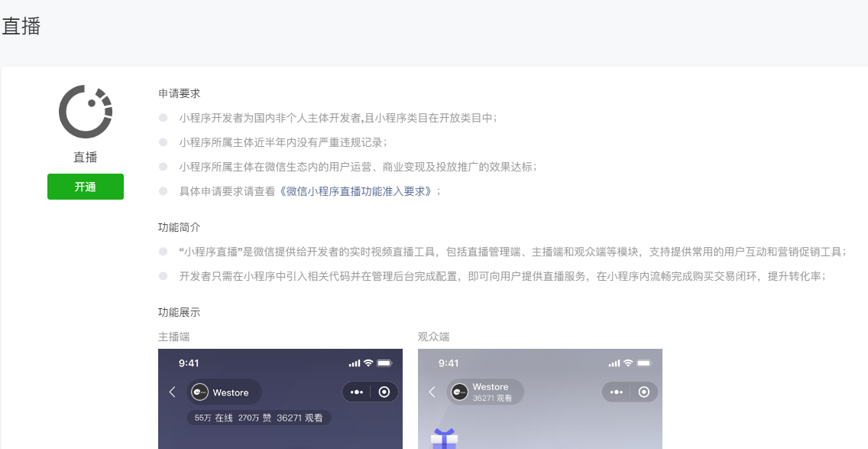Click Westore name in 观众端 preview
The image size is (868, 449).
pos(490,387)
